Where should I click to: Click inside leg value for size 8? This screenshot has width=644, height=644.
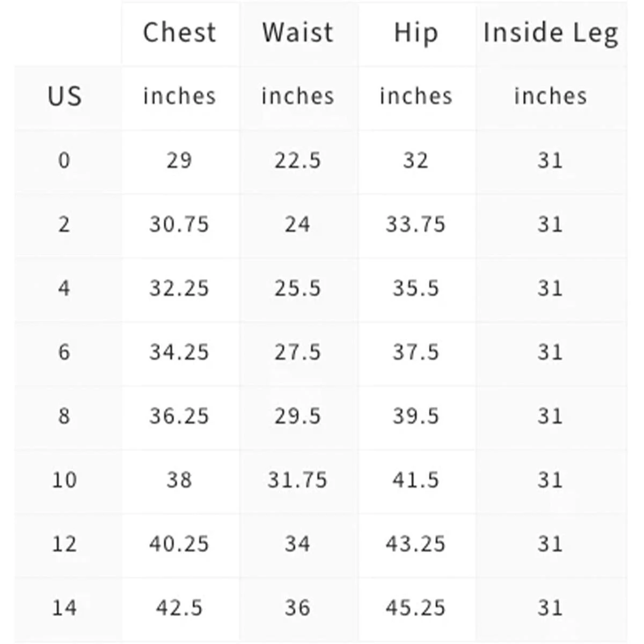pyautogui.click(x=551, y=416)
